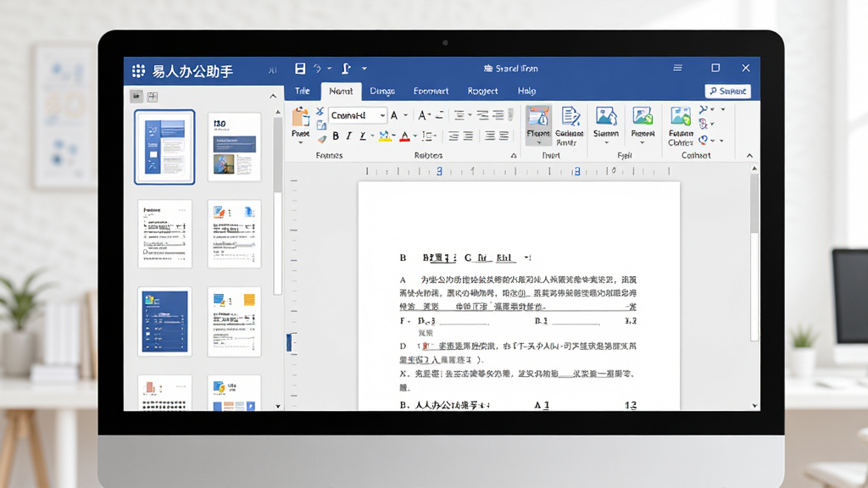Open the app launcher grid icon
Viewport: 868px width, 488px height.
tap(138, 71)
